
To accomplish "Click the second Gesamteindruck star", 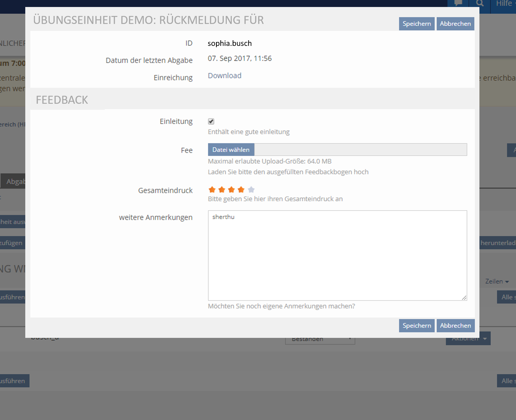I will (x=222, y=190).
